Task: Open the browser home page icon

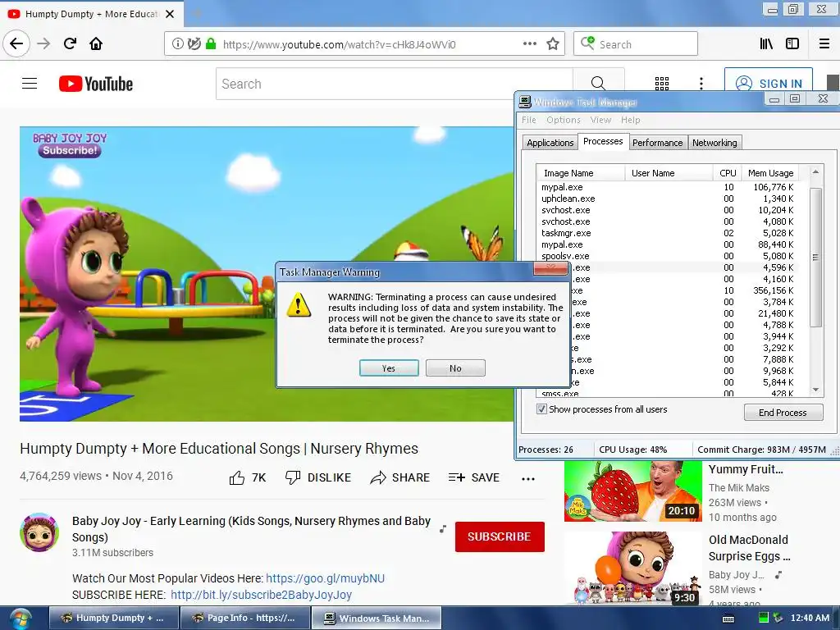Action: [96, 43]
